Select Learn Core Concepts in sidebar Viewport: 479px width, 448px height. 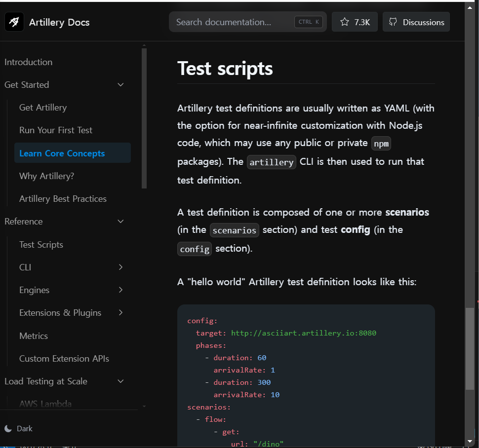pyautogui.click(x=73, y=153)
